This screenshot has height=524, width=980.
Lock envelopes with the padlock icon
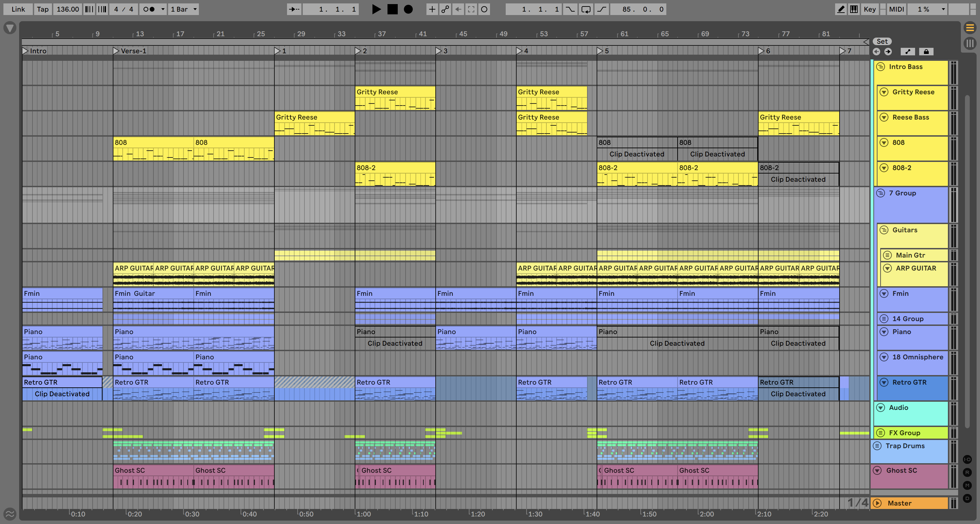(x=926, y=52)
